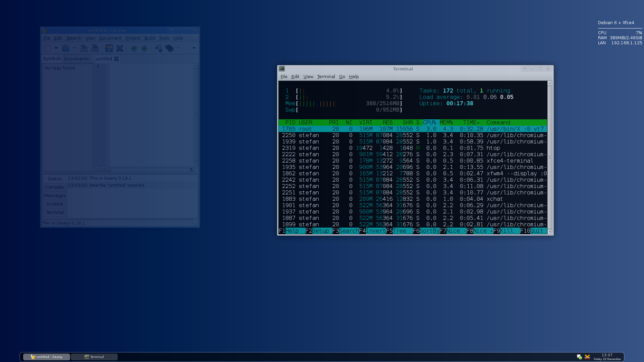Select the xfce4-terminal process row in htop
Image resolution: width=644 pixels, height=362 pixels.
(413, 161)
